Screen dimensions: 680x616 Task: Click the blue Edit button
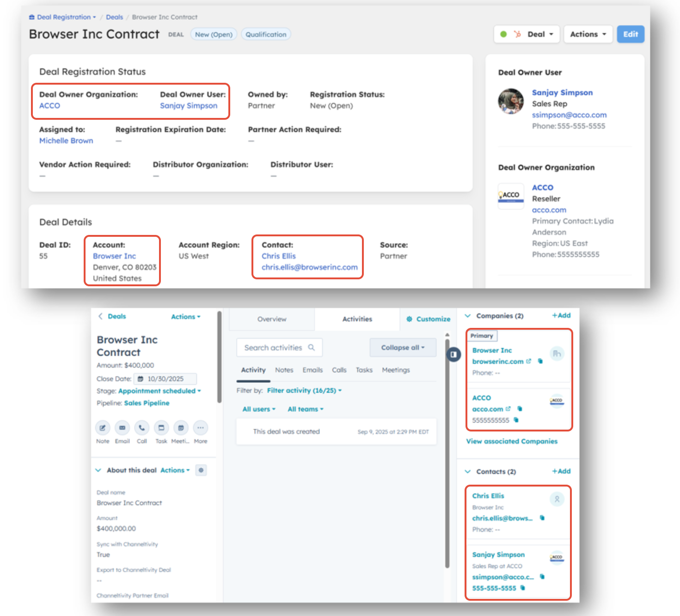(631, 34)
